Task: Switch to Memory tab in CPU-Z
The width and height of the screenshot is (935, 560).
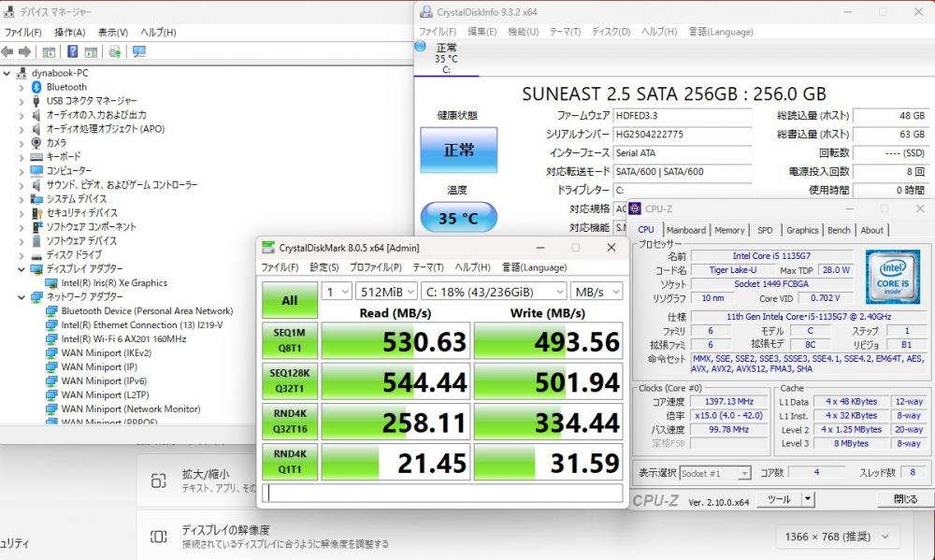Action: 729,230
